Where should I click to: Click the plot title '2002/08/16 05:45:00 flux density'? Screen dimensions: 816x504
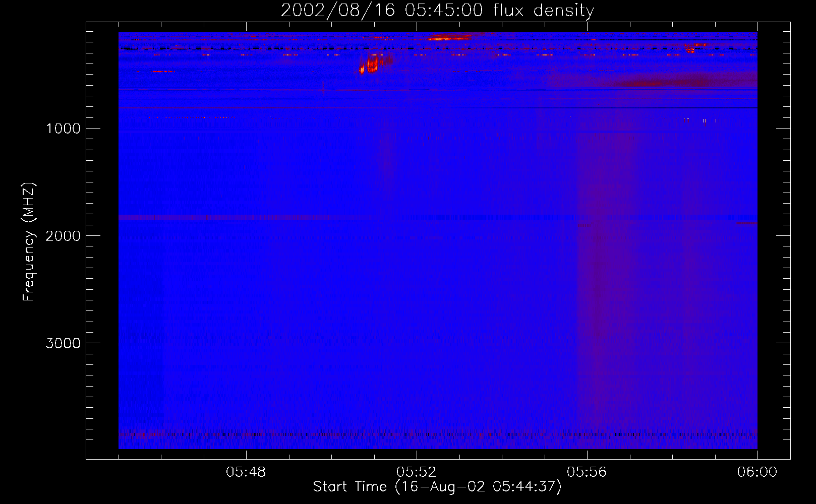437,10
